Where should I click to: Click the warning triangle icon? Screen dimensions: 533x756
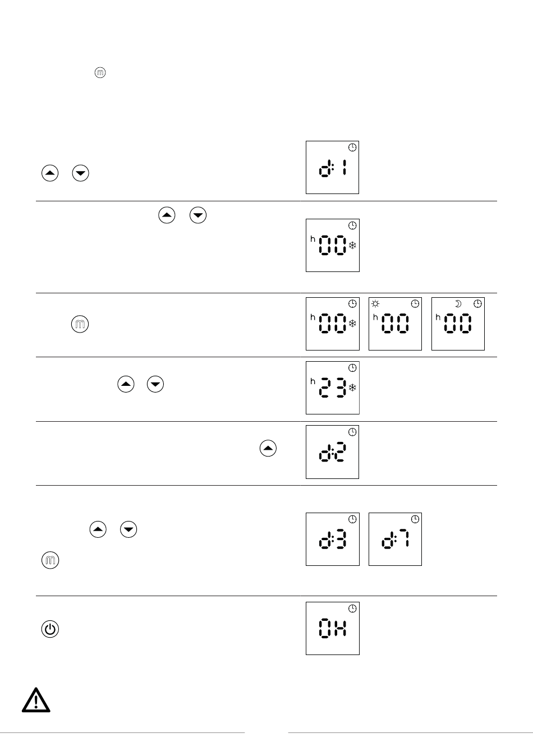tap(36, 699)
